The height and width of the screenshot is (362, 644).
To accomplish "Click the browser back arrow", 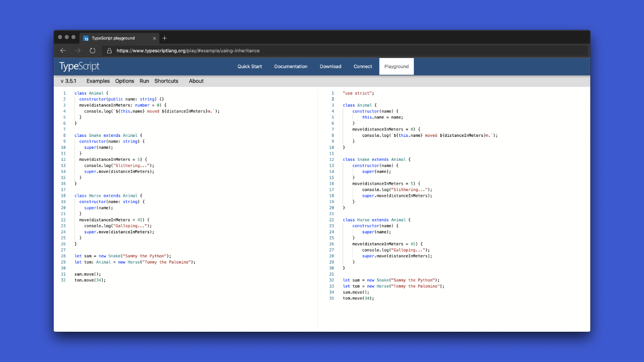I will pyautogui.click(x=63, y=50).
